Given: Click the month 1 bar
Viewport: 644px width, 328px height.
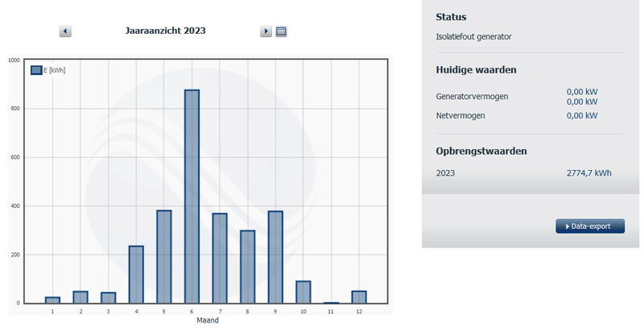Looking at the screenshot, I should point(52,300).
